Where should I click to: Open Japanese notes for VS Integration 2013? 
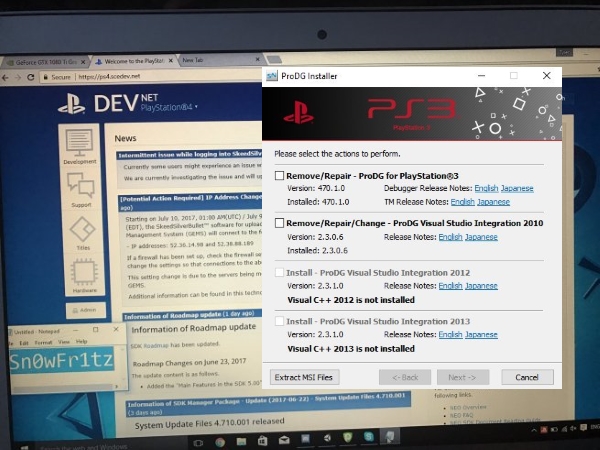tap(481, 334)
